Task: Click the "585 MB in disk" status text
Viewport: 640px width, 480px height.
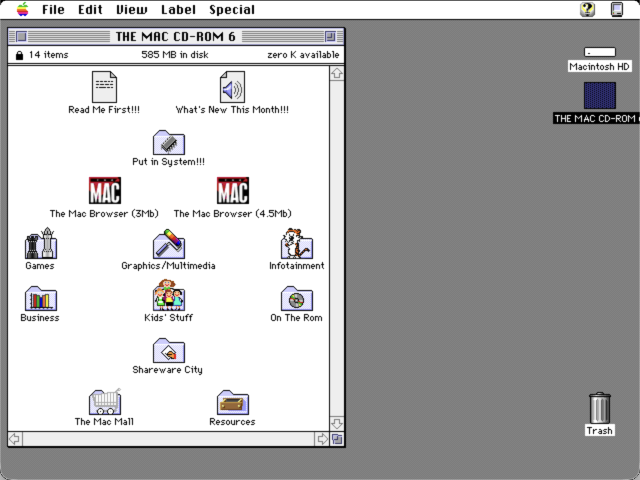Action: (175, 55)
